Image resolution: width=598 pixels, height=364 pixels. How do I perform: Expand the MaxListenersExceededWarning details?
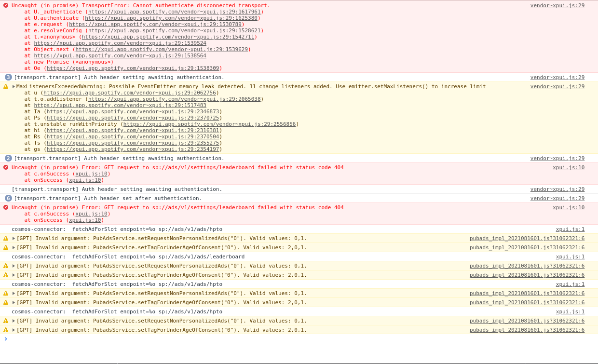[14, 86]
